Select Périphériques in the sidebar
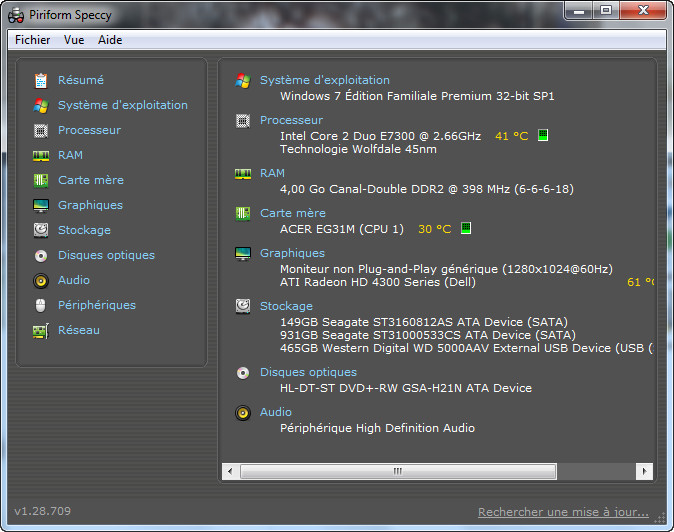Viewport: 674px width, 532px height. click(x=96, y=305)
